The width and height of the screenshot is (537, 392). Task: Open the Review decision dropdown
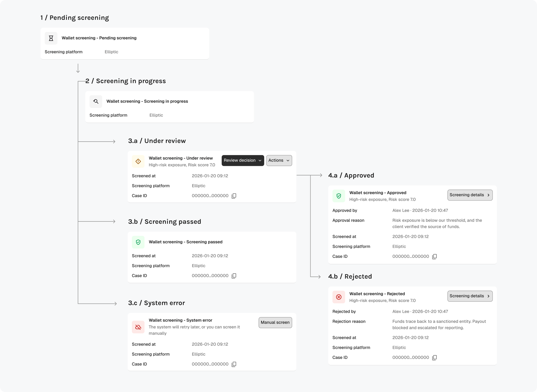[x=243, y=161]
